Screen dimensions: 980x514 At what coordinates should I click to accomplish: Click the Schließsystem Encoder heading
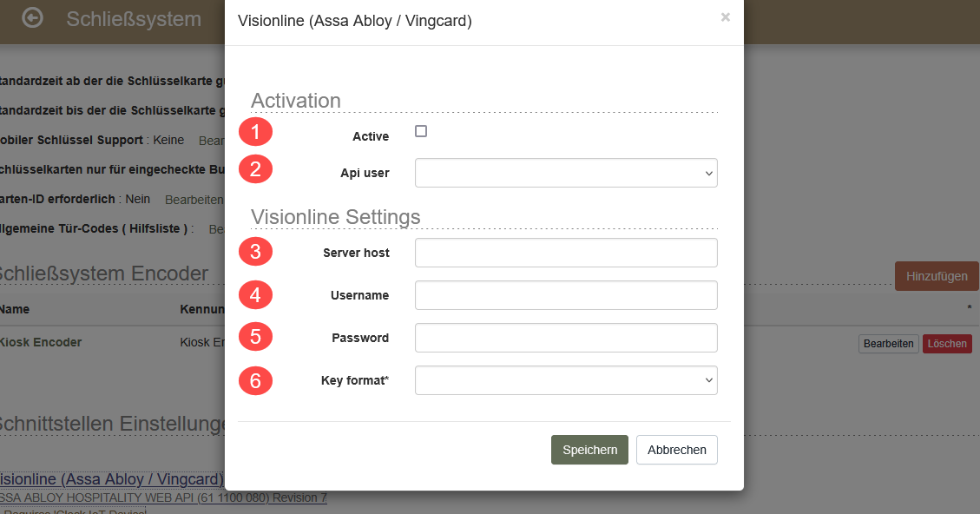point(104,273)
